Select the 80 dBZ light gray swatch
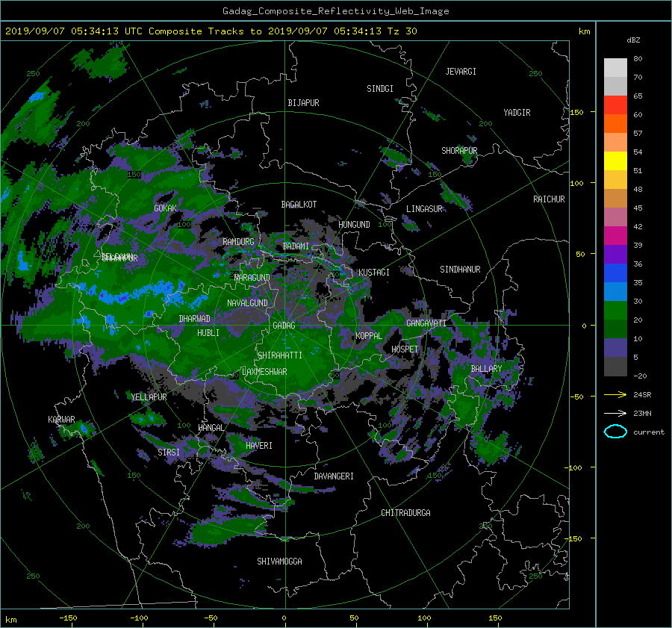The height and width of the screenshot is (628, 672). click(x=615, y=67)
